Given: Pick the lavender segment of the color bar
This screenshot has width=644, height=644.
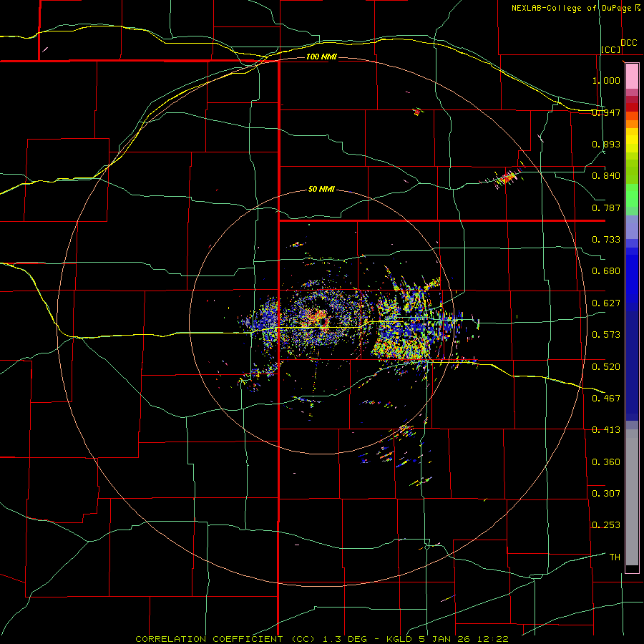Looking at the screenshot, I should 632,227.
